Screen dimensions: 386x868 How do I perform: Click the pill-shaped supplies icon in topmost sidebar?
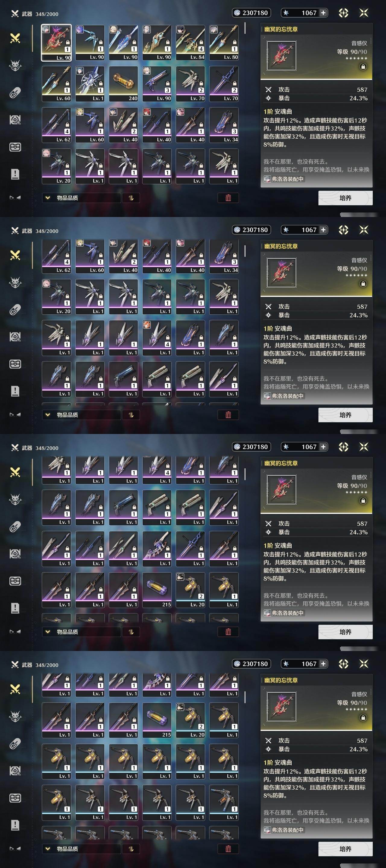(15, 93)
